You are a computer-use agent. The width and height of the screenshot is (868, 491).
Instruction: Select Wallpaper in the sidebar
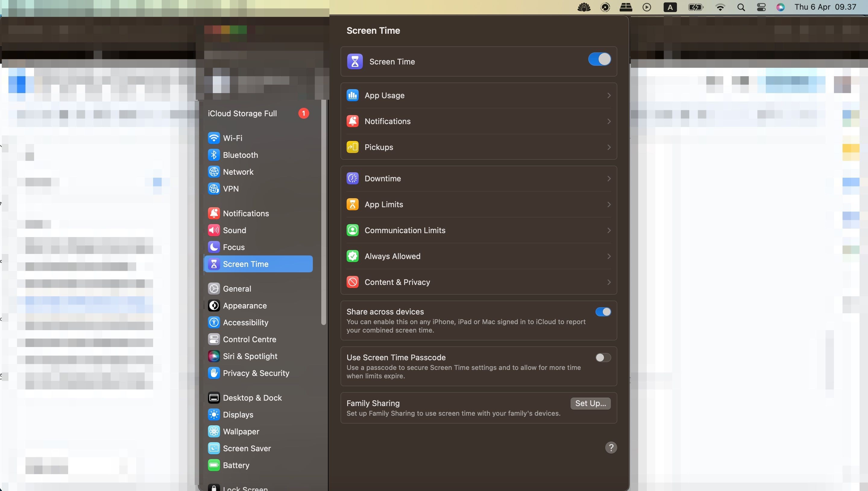[258, 431]
